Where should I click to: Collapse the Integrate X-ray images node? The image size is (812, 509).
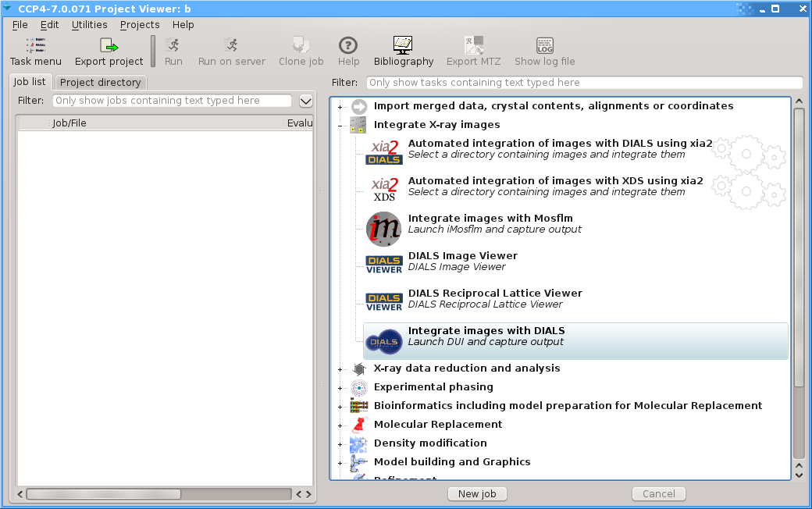(340, 126)
